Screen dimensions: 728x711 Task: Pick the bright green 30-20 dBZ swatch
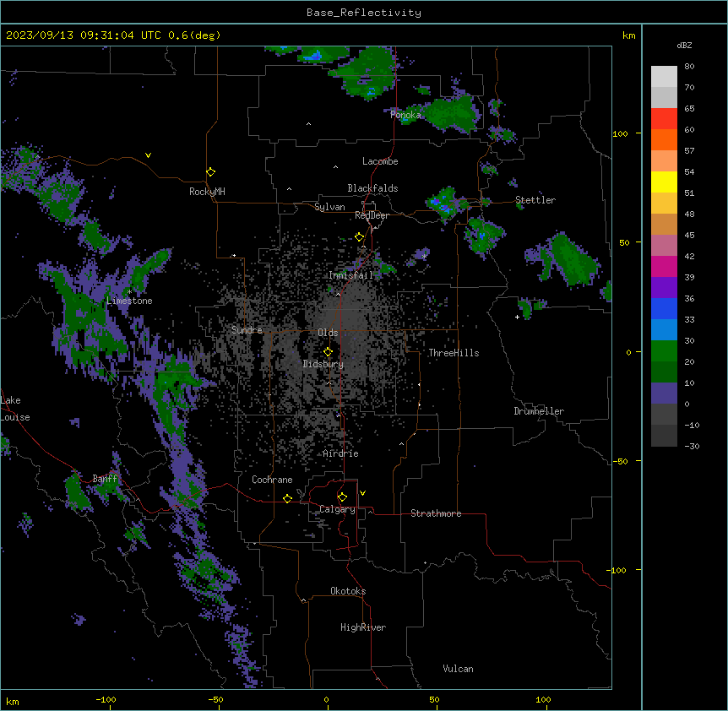click(x=664, y=351)
